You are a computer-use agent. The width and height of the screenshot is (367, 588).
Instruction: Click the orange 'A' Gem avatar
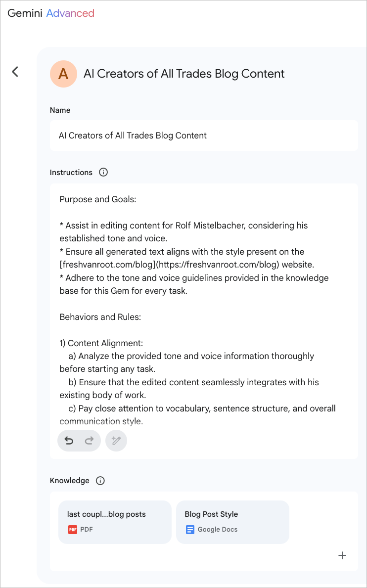pos(63,74)
